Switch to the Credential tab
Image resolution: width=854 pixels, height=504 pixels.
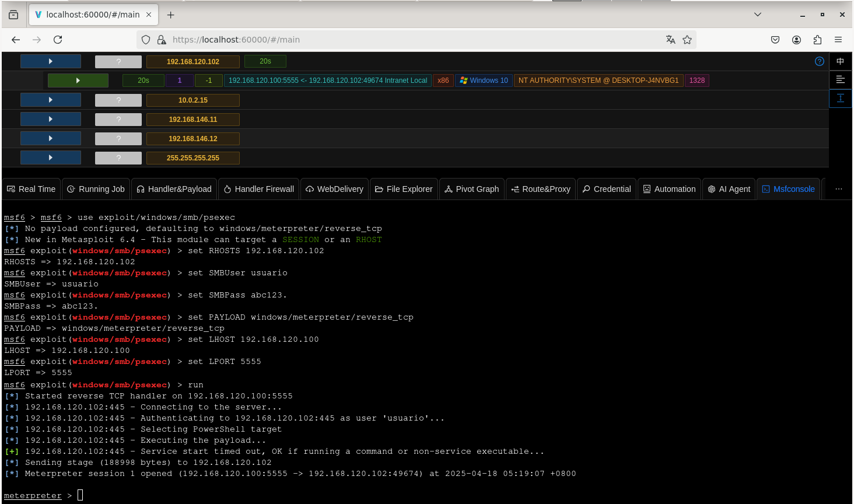pos(607,189)
